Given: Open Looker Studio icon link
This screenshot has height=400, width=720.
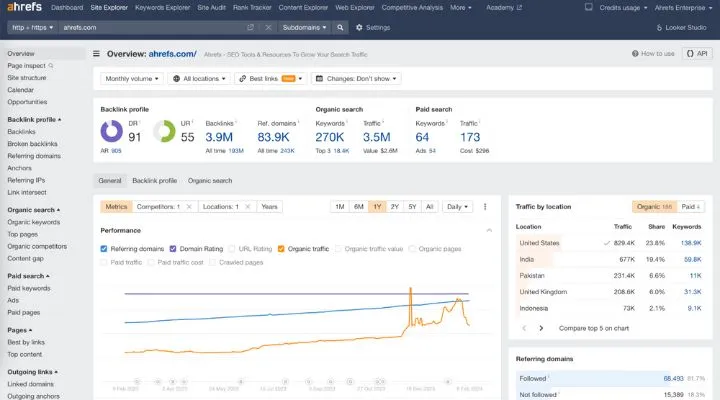Looking at the screenshot, I should click(659, 28).
